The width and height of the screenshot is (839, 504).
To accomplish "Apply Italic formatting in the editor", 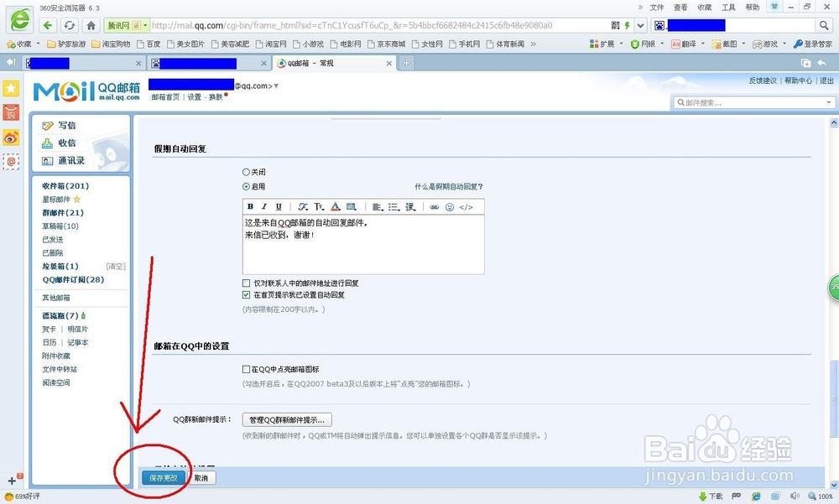I will click(x=264, y=206).
